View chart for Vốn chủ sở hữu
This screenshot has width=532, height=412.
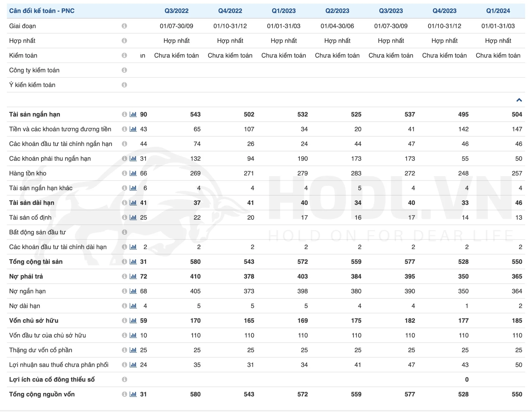pyautogui.click(x=133, y=321)
